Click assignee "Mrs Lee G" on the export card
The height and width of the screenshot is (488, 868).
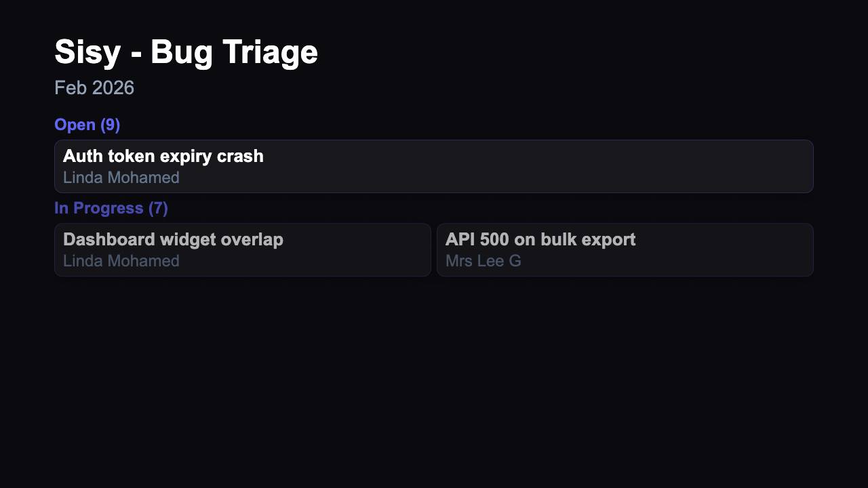tap(484, 260)
